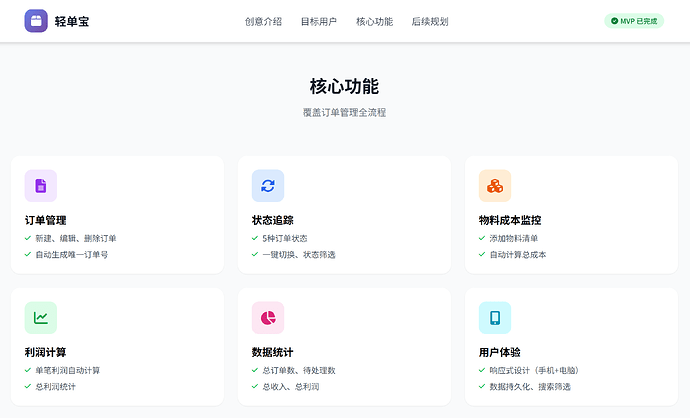
Task: Click the text 自动生成唯一订单号
Action: (72, 255)
